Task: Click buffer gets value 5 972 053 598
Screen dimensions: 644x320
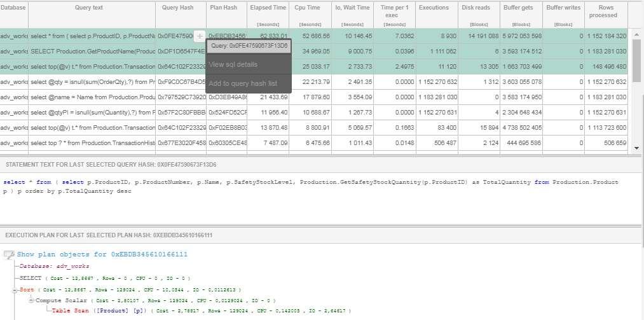Action: click(x=523, y=36)
